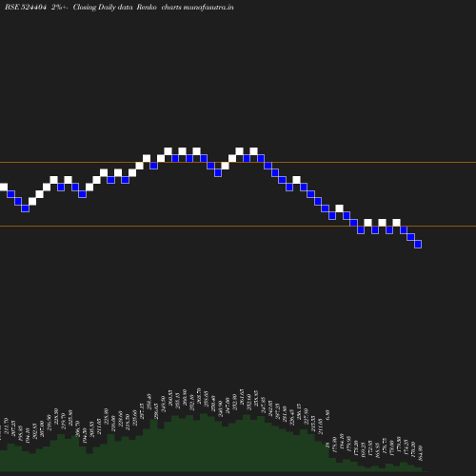Click the upper orange horizontal level line
This screenshot has height=476, width=476.
238,163
